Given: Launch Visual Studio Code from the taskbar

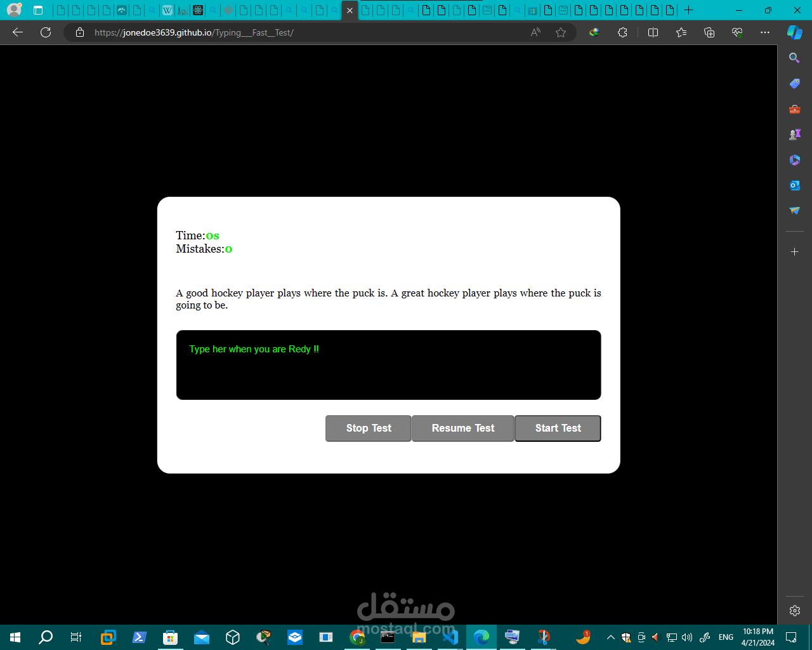Looking at the screenshot, I should 450,637.
